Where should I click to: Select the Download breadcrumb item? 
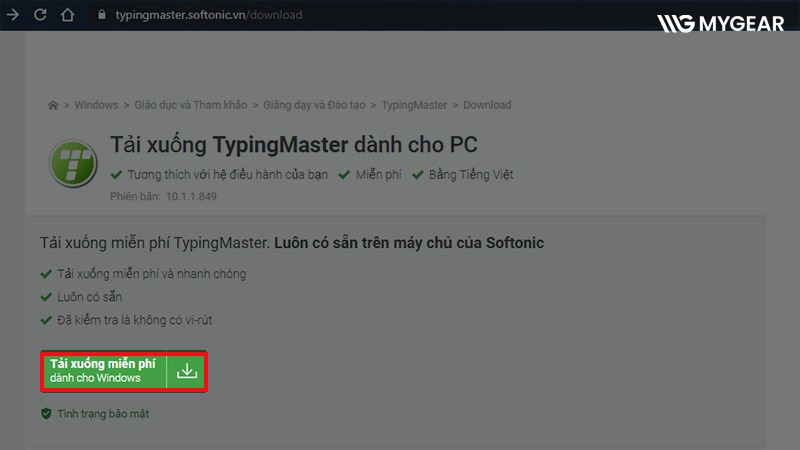coord(487,105)
